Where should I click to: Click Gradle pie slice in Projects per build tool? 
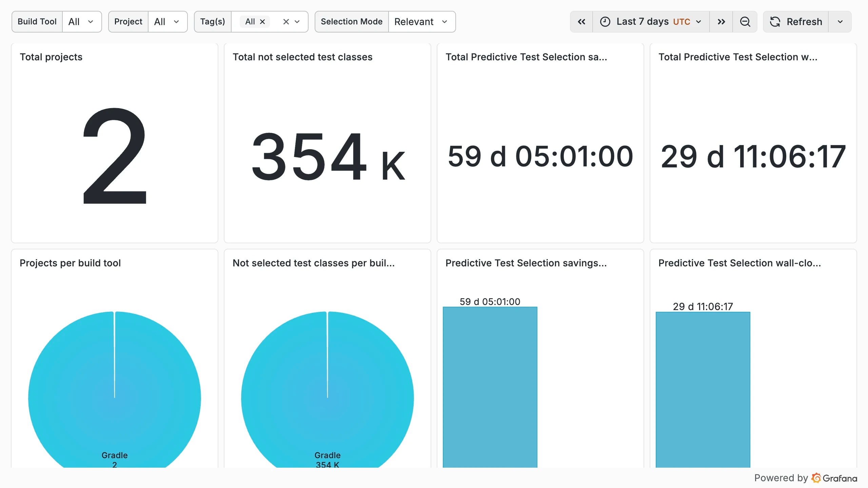tap(115, 390)
